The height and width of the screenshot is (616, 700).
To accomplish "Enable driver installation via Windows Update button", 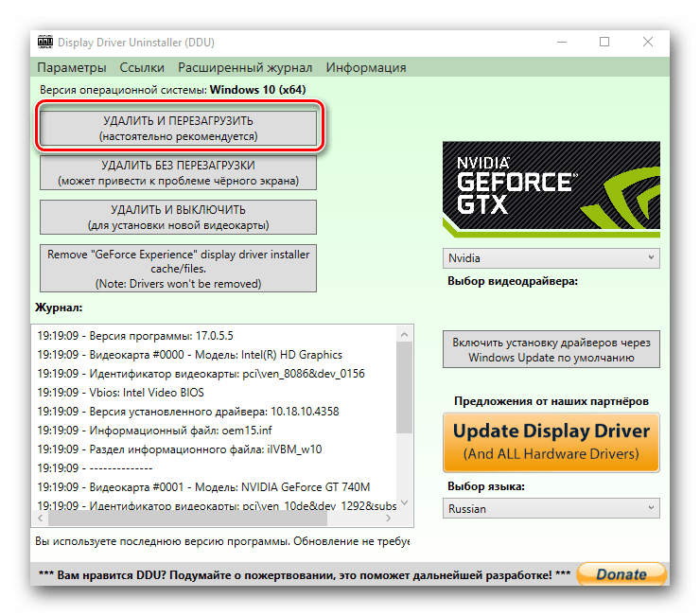I will point(551,349).
